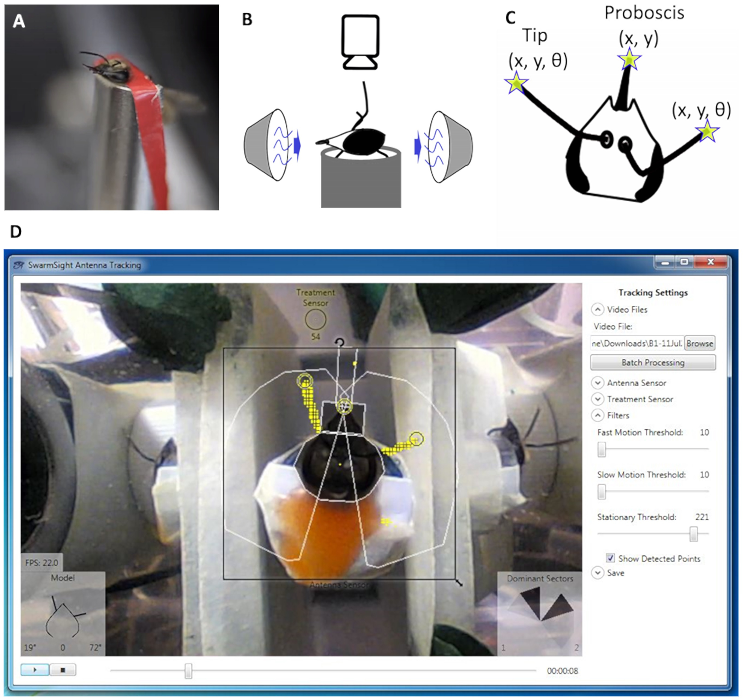This screenshot has height=700, width=743.
Task: Expand the Treatment Sensor section
Action: click(598, 399)
